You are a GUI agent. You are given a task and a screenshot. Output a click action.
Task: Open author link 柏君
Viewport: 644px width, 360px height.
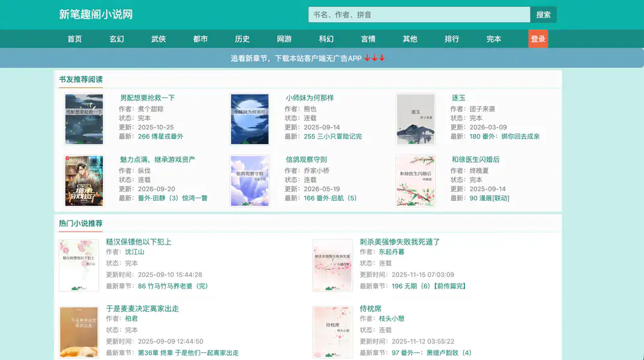coord(131,319)
